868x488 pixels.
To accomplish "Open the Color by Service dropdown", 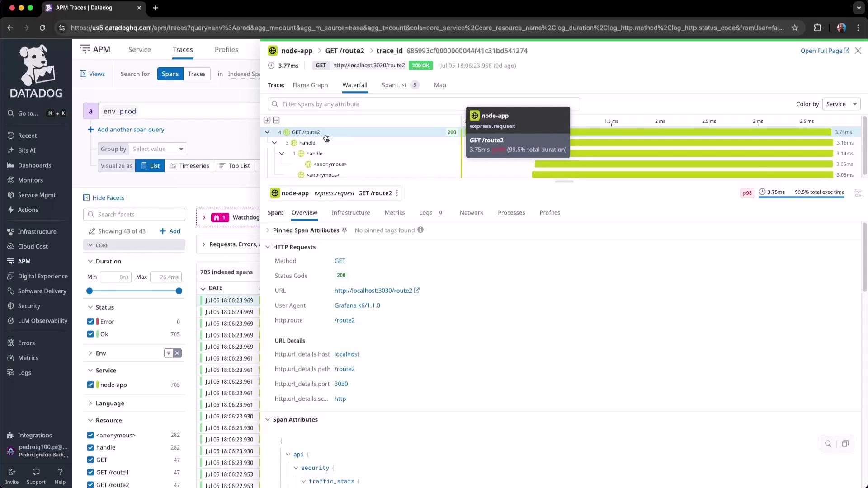I will coord(841,104).
